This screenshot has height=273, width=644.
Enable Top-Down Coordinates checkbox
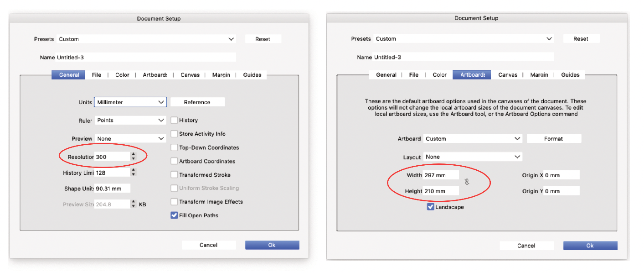pyautogui.click(x=174, y=148)
